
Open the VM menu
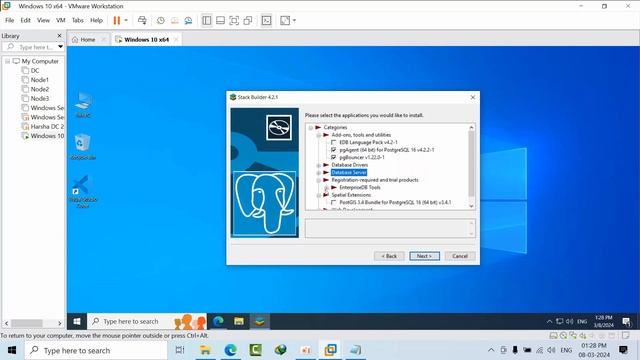[61, 20]
